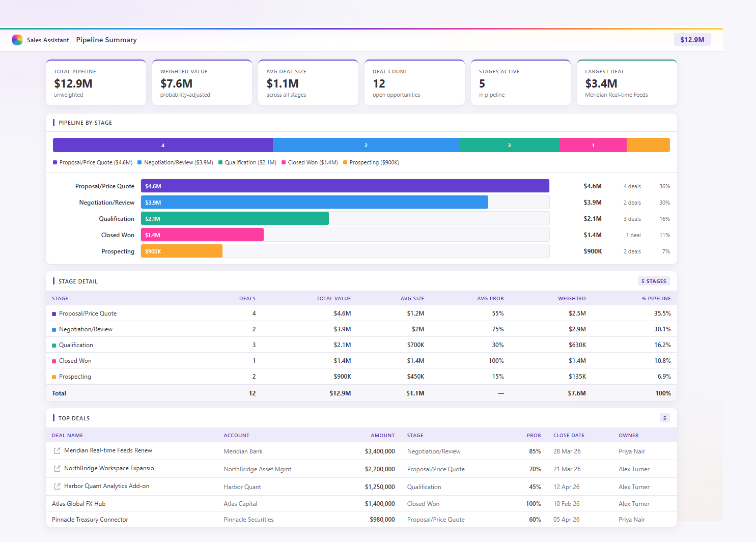Image resolution: width=756 pixels, height=542 pixels.
Task: Open NorthBridge Workspace Expansio deal link
Action: 109,468
